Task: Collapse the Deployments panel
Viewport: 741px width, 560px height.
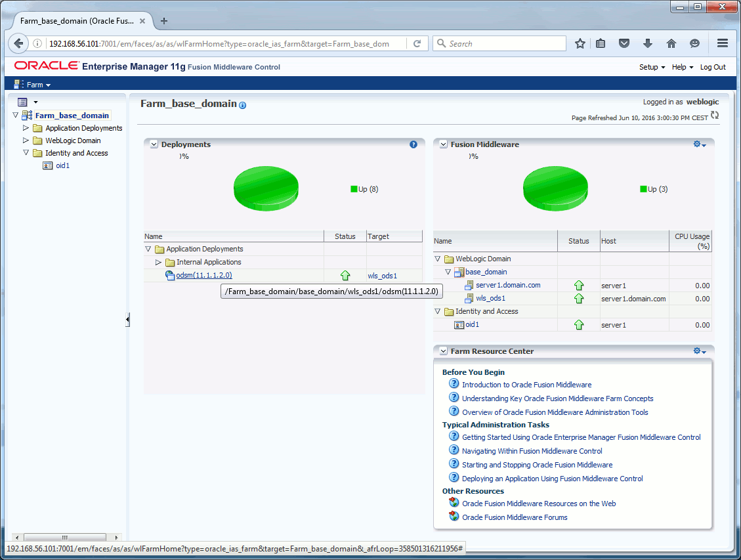Action: click(x=154, y=144)
